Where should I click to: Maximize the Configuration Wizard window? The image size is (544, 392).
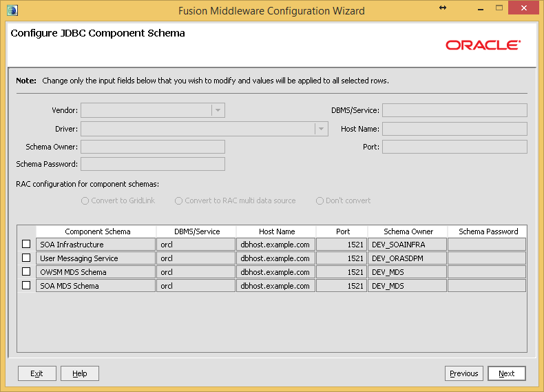coord(499,8)
